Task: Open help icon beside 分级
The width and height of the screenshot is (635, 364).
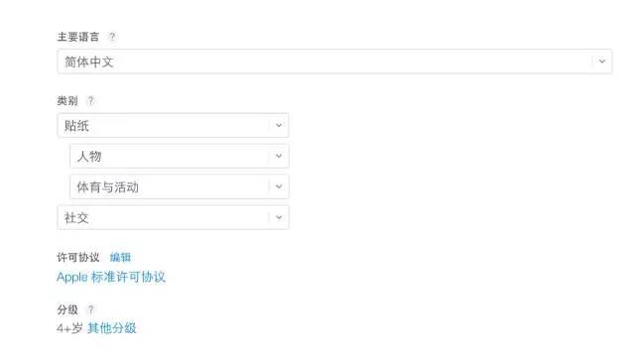Action: click(90, 309)
